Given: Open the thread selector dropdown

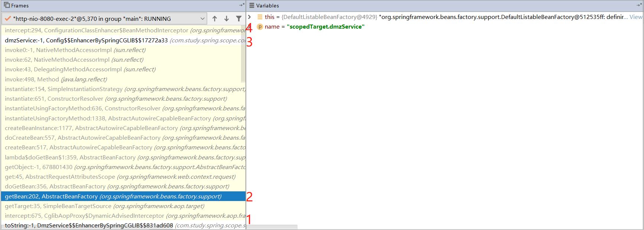Looking at the screenshot, I should coord(202,19).
